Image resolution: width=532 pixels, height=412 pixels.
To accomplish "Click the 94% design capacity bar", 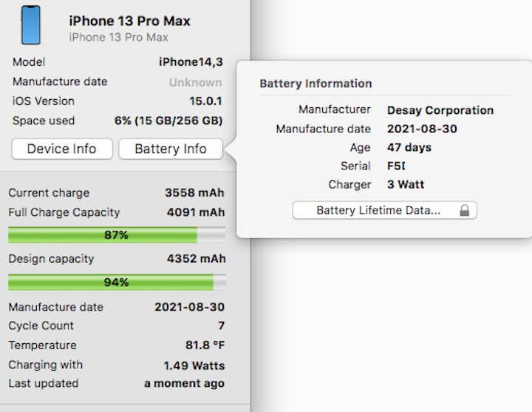I will pos(117,282).
